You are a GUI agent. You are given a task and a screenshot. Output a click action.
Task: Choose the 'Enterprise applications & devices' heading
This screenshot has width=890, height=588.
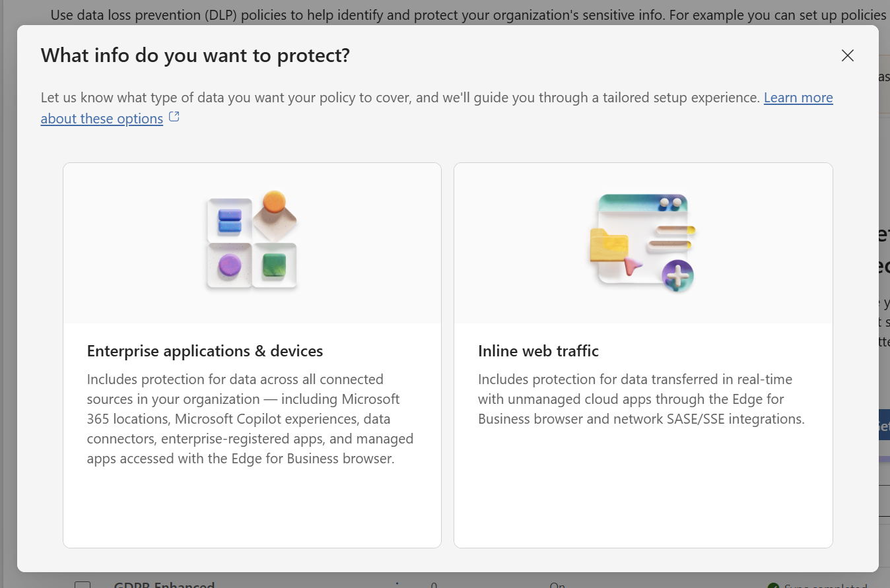(x=205, y=351)
